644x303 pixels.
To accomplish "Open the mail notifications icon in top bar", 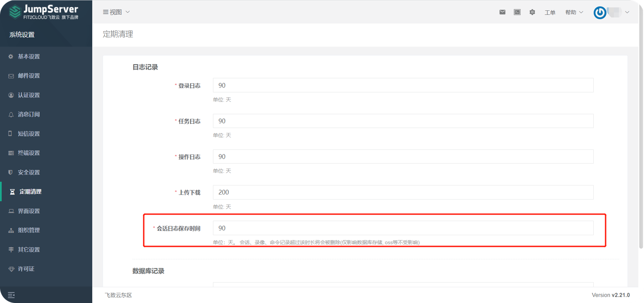I will pyautogui.click(x=502, y=12).
